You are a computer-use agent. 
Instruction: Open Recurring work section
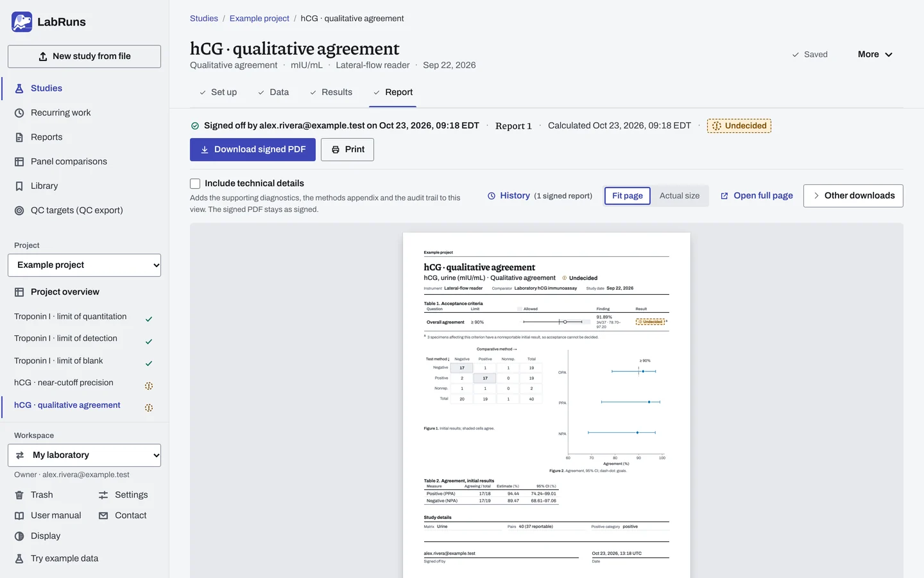[x=84, y=113]
